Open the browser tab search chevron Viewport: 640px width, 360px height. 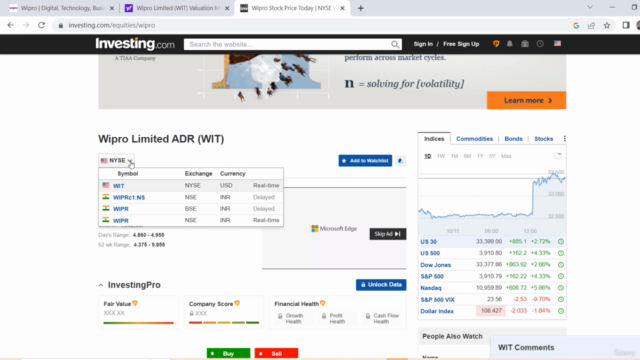590,7
